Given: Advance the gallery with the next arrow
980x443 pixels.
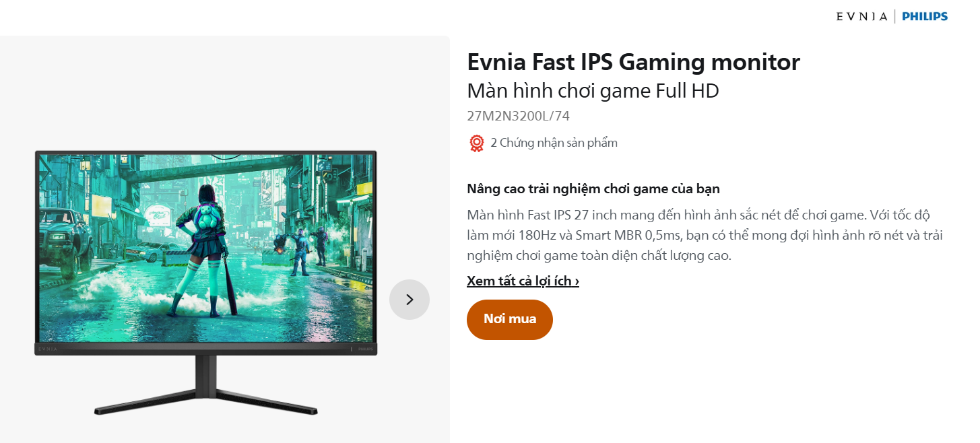Looking at the screenshot, I should tap(410, 300).
